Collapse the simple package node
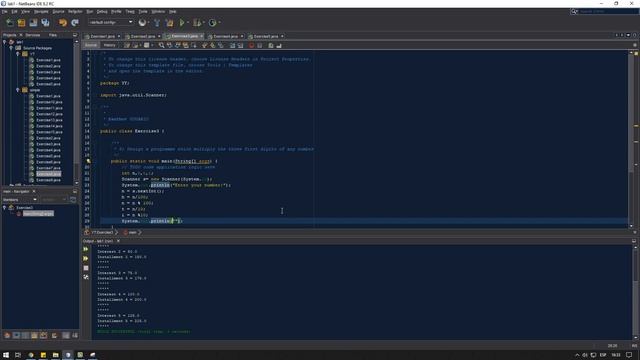 tap(18, 90)
